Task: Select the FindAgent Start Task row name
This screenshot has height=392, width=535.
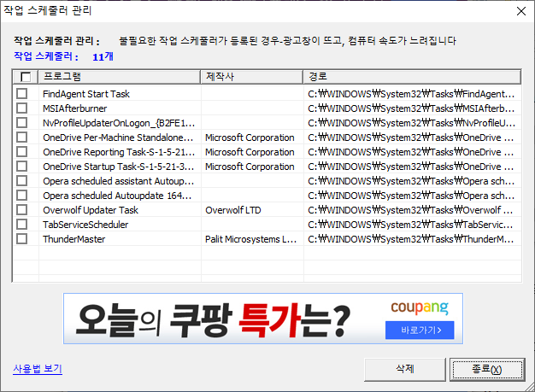Action: point(86,94)
